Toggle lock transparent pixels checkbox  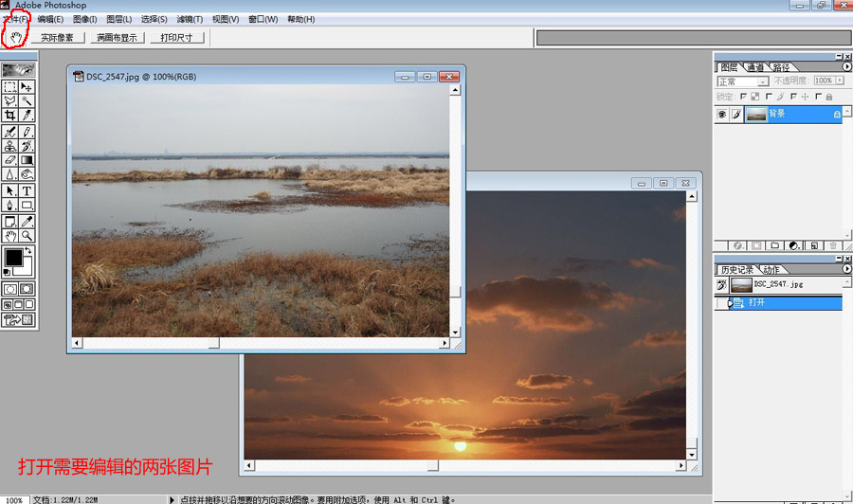[744, 97]
